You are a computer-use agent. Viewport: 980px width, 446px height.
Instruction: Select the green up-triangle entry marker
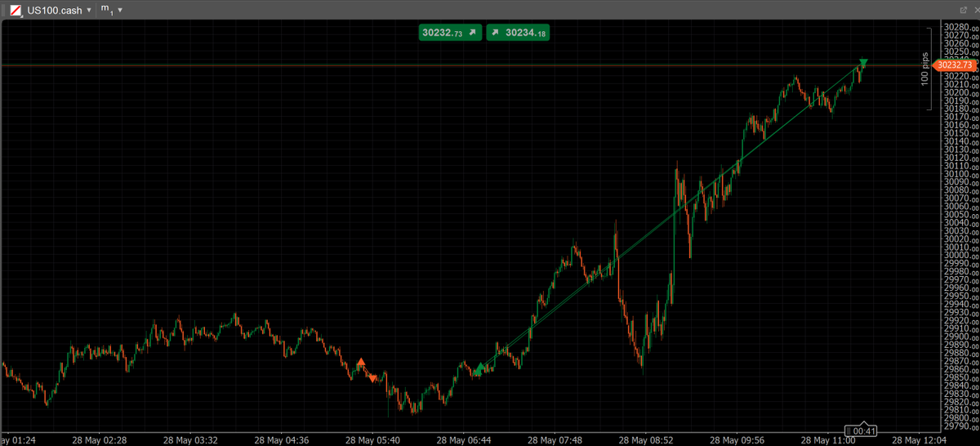tap(479, 372)
